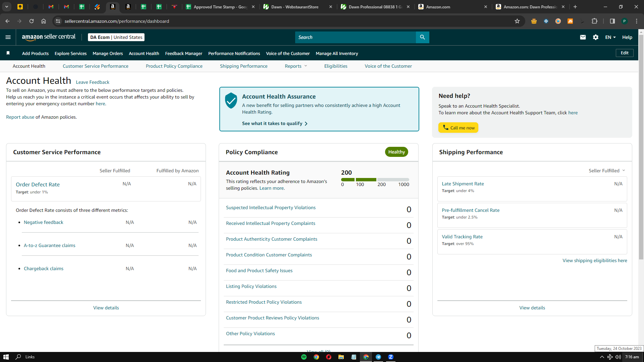Open Voice of the Customer sub-navigation tab
The image size is (644, 362).
(388, 66)
